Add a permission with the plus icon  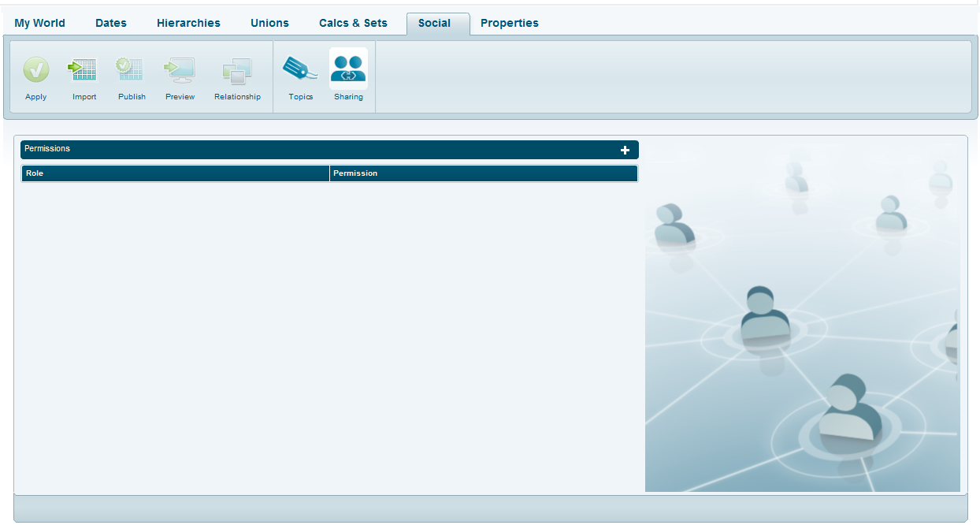(x=625, y=150)
